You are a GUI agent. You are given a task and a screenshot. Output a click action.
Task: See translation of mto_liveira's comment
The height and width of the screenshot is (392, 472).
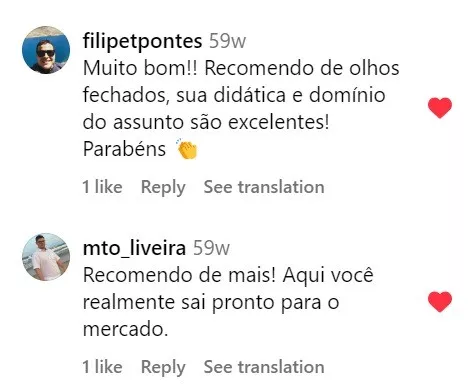click(264, 367)
